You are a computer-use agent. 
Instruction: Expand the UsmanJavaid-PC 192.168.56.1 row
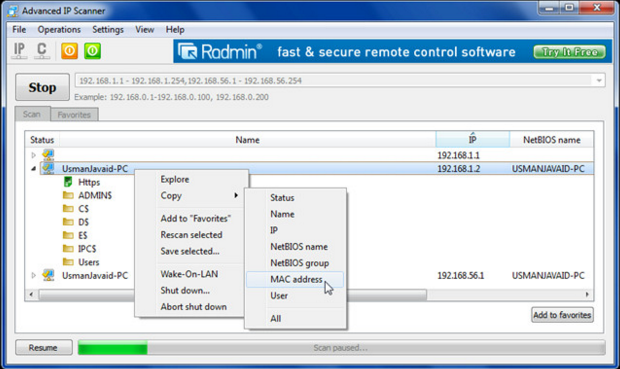coord(34,275)
